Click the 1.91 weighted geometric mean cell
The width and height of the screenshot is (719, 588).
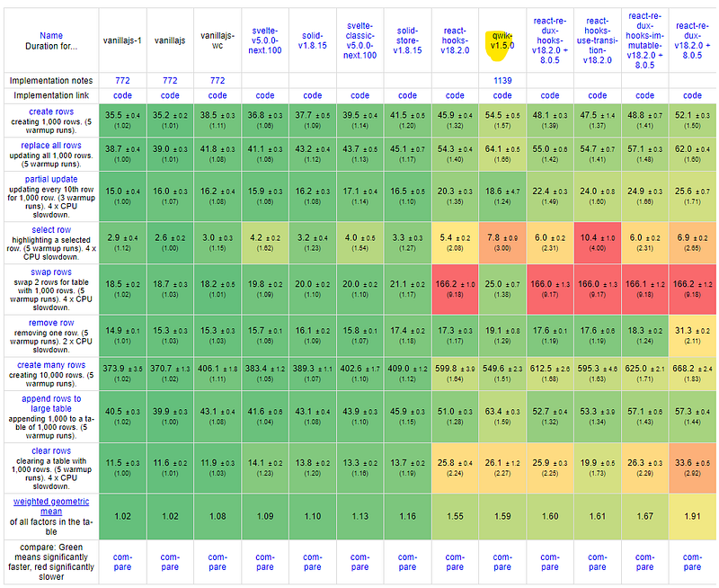(x=692, y=516)
